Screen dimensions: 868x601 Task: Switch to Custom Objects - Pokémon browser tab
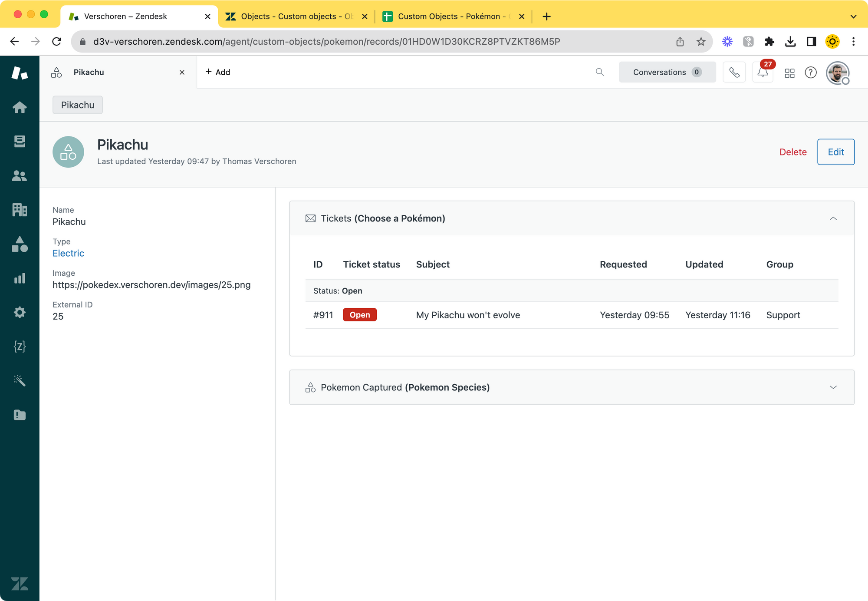tap(449, 17)
